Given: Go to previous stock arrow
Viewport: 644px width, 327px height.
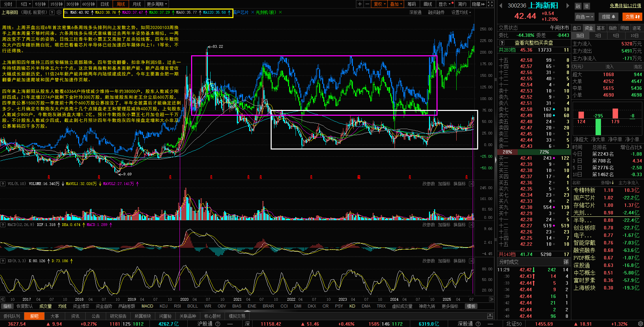Looking at the screenshot, I should pos(501,6).
